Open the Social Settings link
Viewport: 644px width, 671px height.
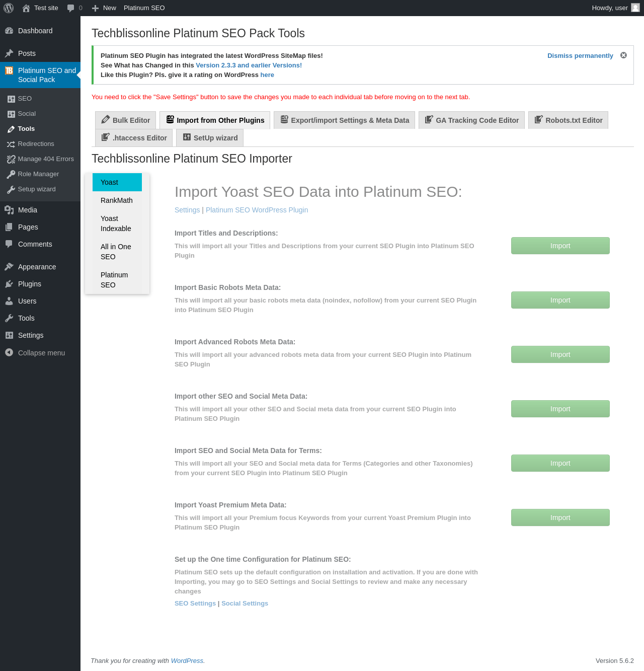(245, 604)
